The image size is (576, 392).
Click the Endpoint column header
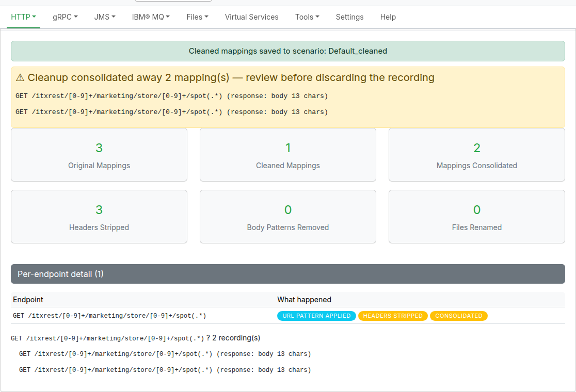[28, 300]
